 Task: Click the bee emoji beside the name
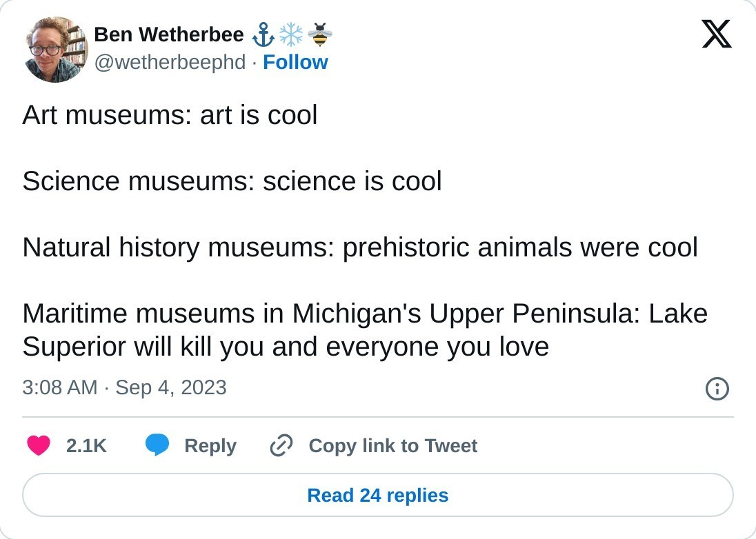[319, 34]
